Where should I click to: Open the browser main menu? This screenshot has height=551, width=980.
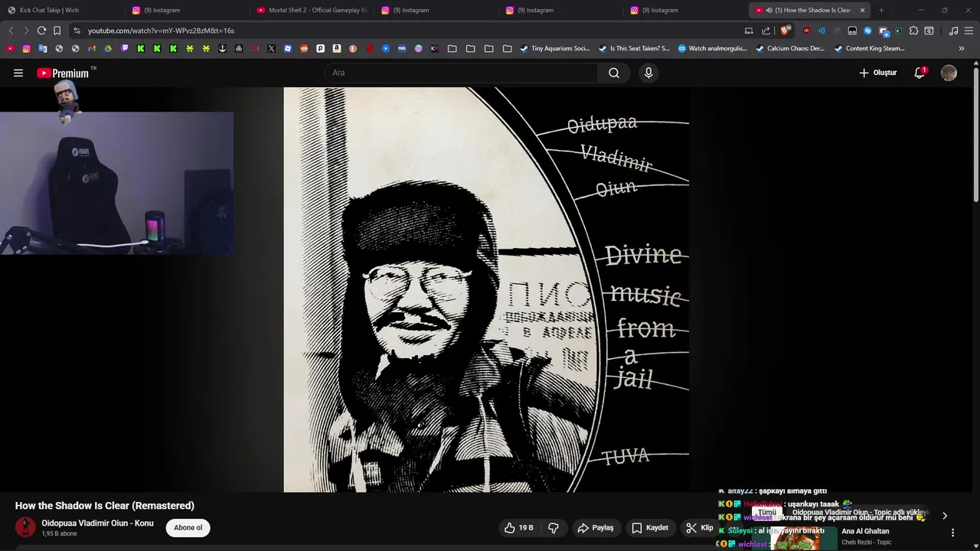[x=969, y=31]
